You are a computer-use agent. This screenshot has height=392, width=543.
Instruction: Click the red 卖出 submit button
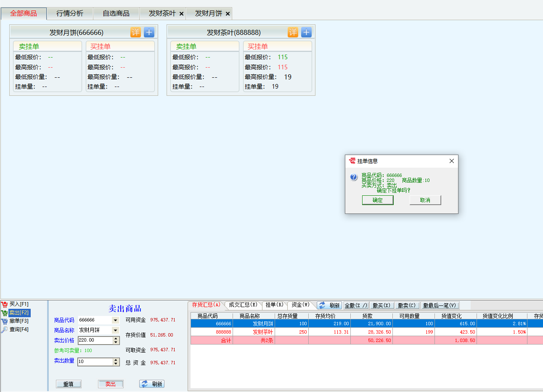click(x=111, y=384)
